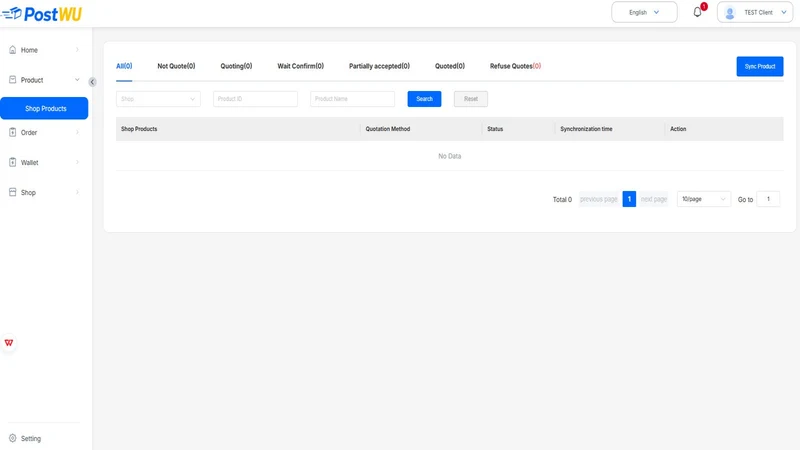Click the Setting gear icon

pyautogui.click(x=13, y=438)
